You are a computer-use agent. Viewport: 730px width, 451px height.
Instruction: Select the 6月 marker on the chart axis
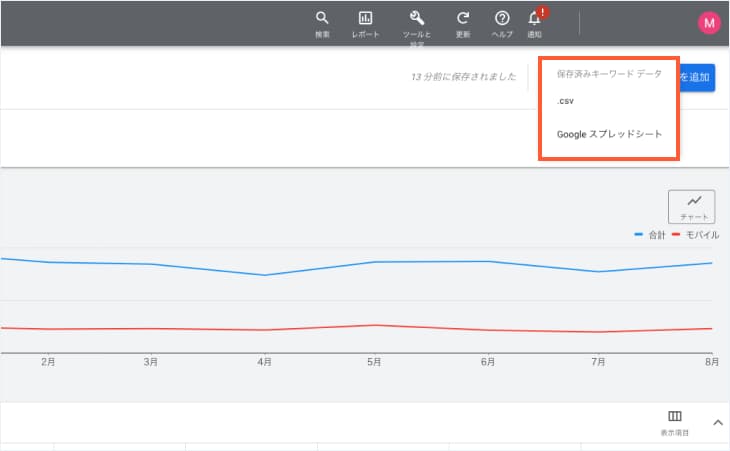489,362
